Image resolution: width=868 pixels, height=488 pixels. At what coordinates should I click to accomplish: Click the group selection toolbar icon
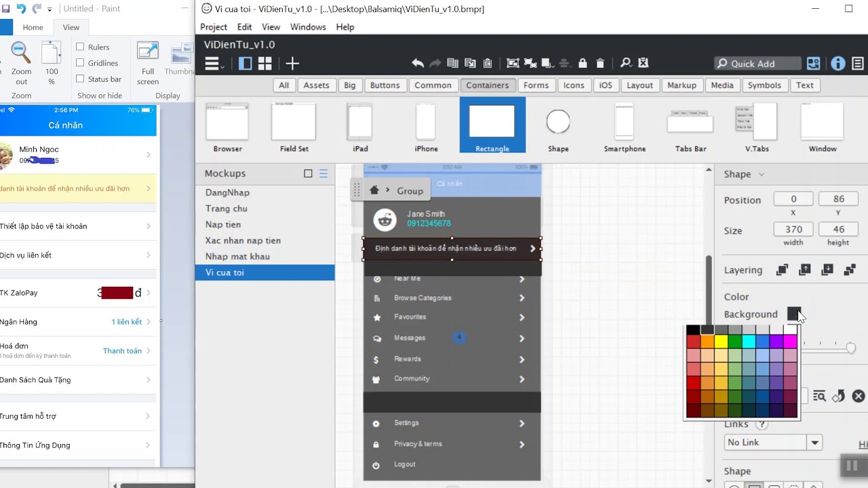(513, 63)
